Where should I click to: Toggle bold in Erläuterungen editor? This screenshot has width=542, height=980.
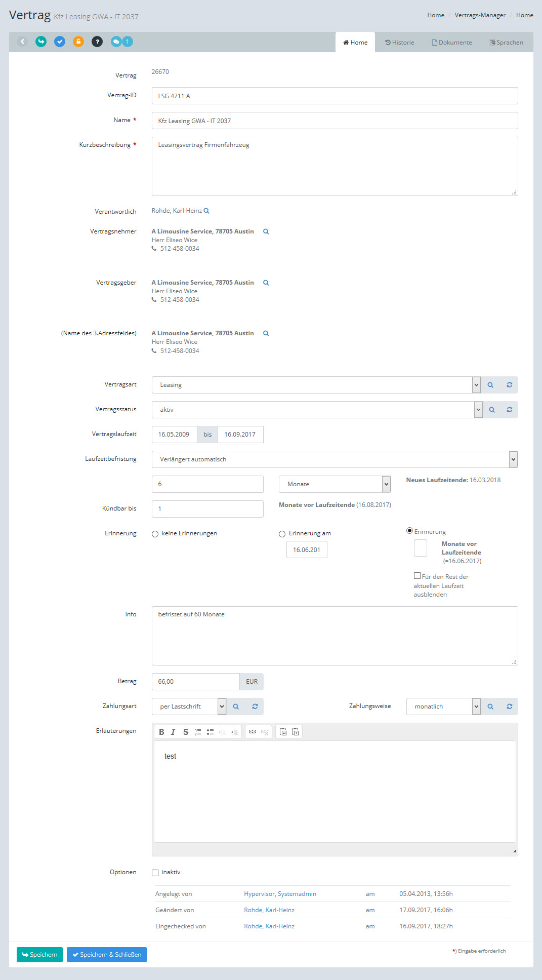pos(161,732)
